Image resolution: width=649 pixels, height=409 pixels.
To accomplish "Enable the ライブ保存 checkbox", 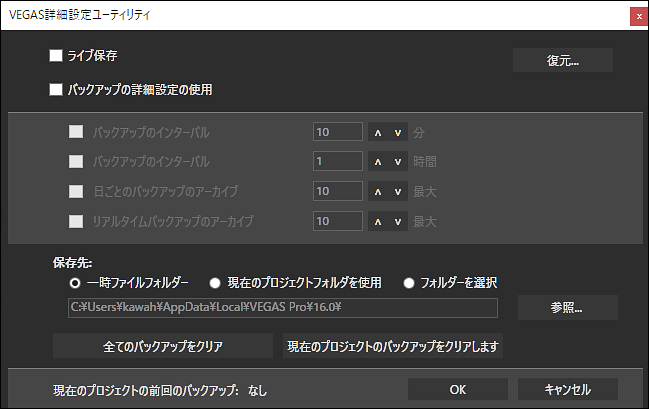I will tap(56, 55).
